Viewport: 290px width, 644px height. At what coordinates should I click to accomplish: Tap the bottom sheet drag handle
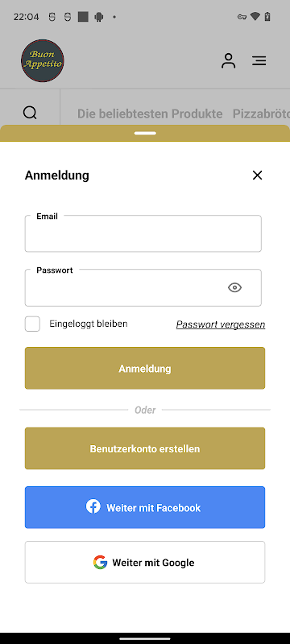(145, 133)
